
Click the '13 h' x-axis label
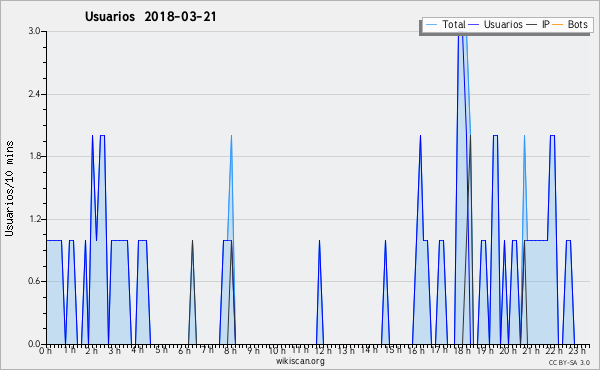click(346, 350)
